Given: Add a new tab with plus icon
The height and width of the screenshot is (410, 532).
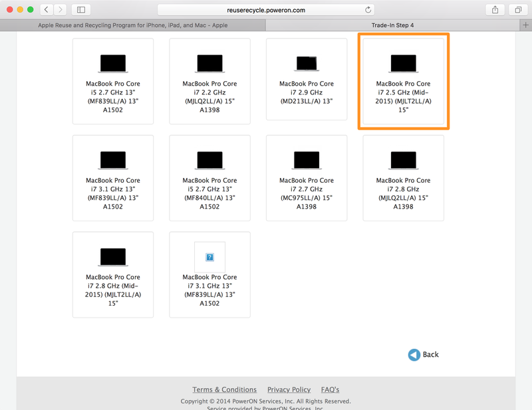Looking at the screenshot, I should click(525, 25).
